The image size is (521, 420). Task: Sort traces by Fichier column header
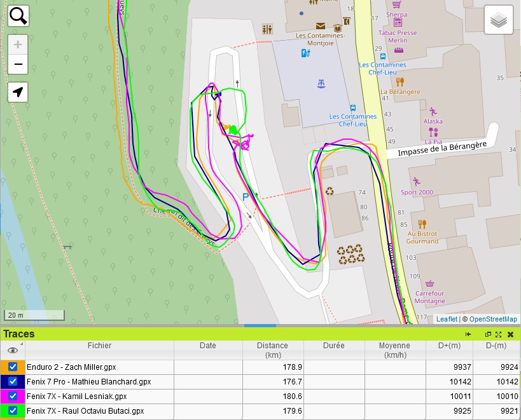click(99, 346)
